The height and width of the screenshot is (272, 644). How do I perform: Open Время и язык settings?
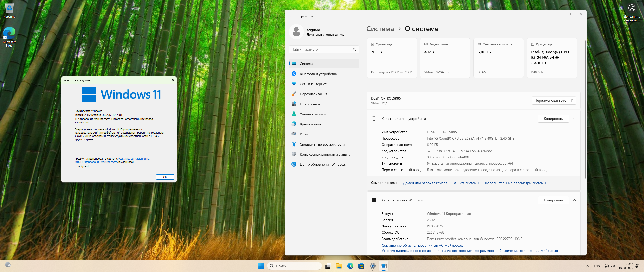pyautogui.click(x=324, y=124)
